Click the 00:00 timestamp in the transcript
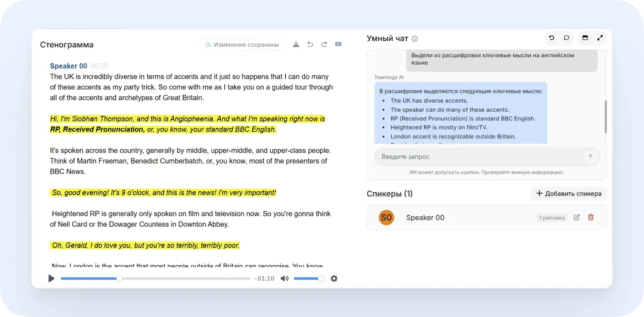The height and width of the screenshot is (317, 644). click(x=100, y=66)
